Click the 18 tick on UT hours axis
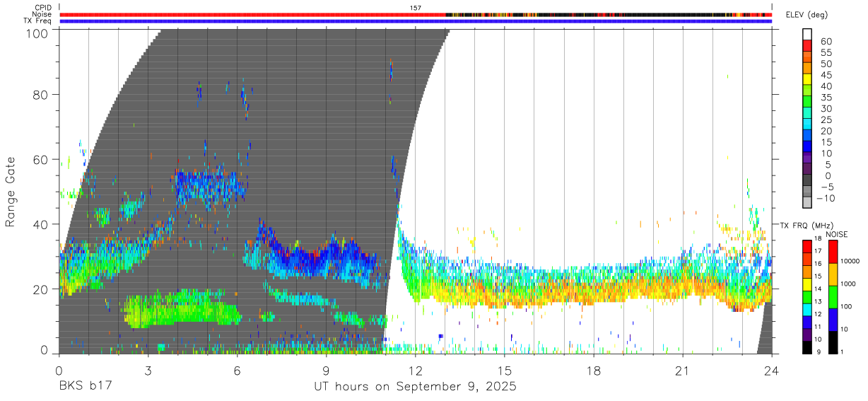The width and height of the screenshot is (868, 401). 594,371
